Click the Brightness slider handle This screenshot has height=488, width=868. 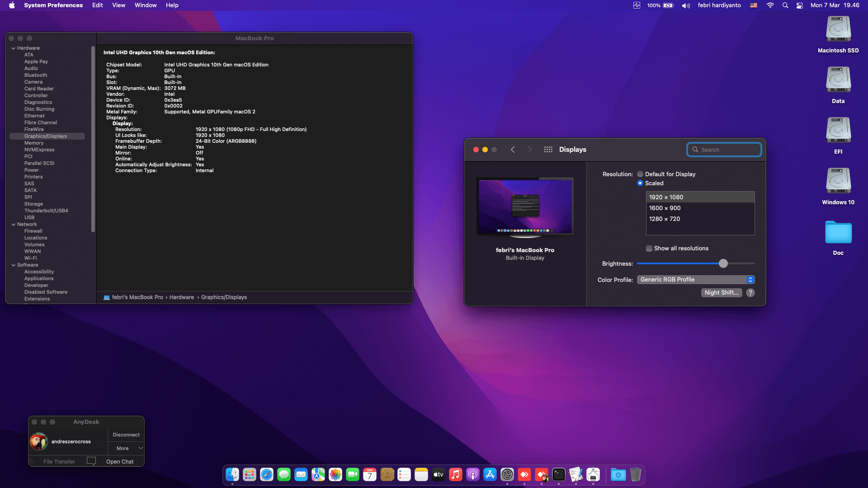point(723,264)
